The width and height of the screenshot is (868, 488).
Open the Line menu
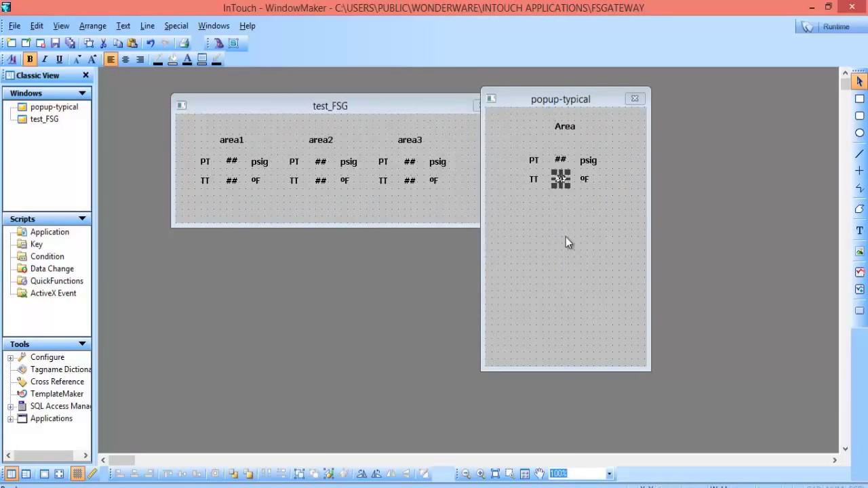pos(147,26)
